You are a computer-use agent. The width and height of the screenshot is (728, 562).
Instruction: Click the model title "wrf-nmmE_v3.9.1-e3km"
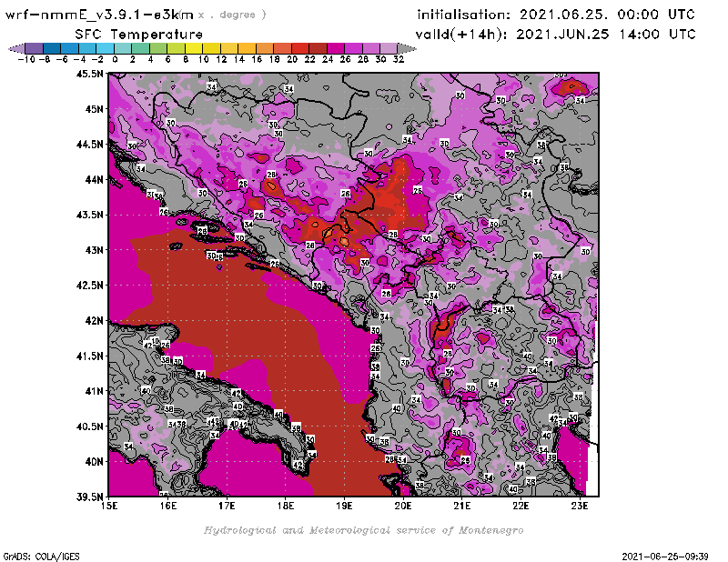point(99,15)
